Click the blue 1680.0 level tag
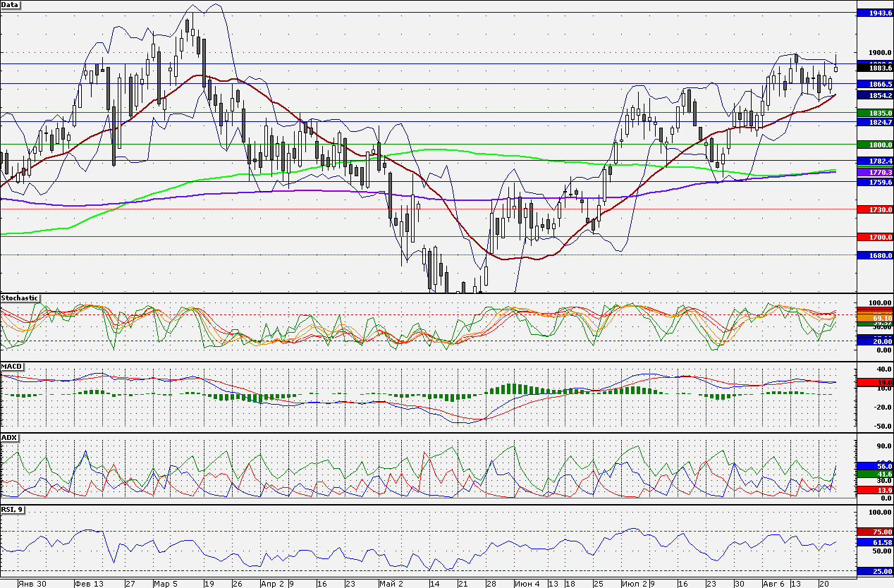 pos(874,255)
